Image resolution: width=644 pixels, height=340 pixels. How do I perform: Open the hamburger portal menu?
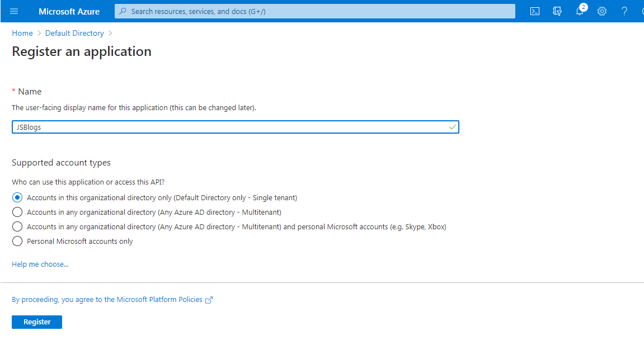pyautogui.click(x=14, y=11)
